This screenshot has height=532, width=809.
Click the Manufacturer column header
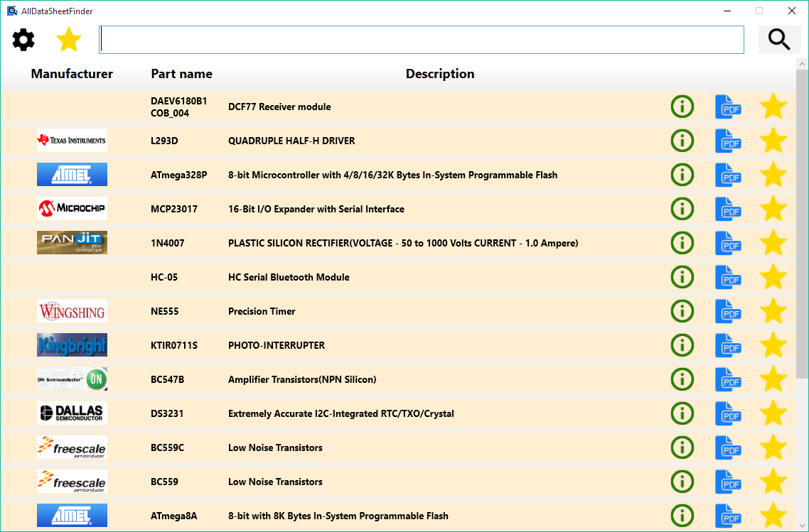click(x=72, y=74)
